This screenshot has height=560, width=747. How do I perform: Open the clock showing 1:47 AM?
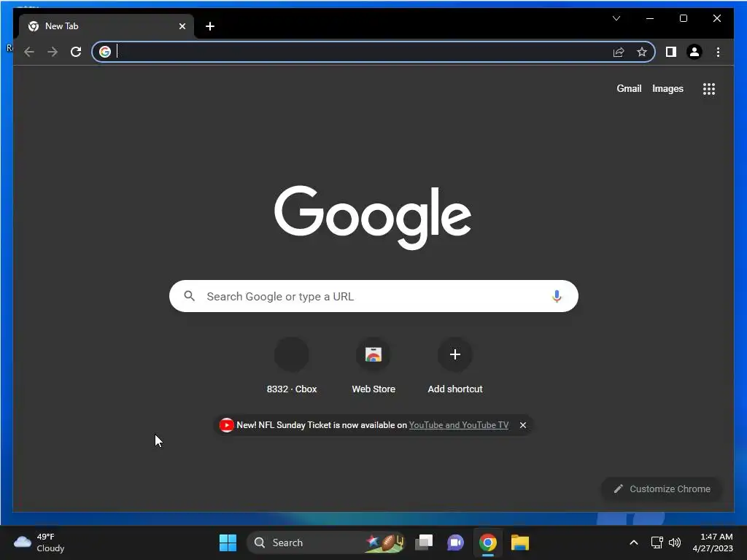[x=713, y=542]
